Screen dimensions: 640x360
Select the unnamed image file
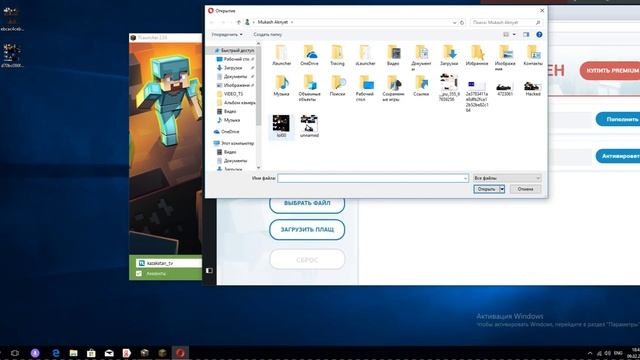tap(309, 127)
